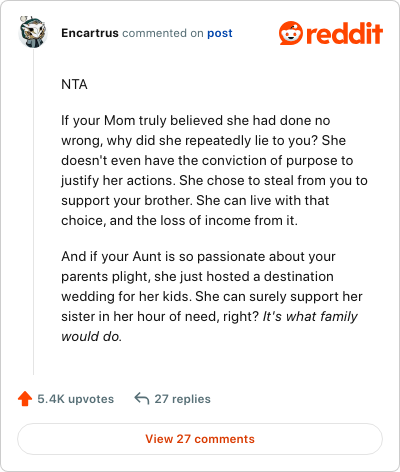
Task: Click the line starting "wedding for her kids"
Action: [212, 296]
